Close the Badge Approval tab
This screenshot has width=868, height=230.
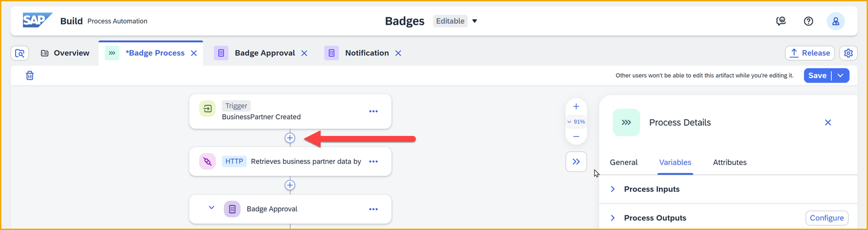304,53
